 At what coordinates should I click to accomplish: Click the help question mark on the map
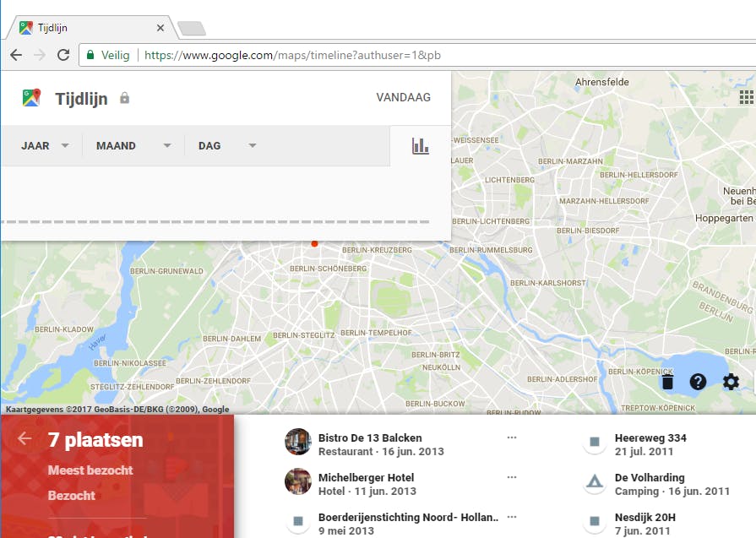click(x=697, y=382)
